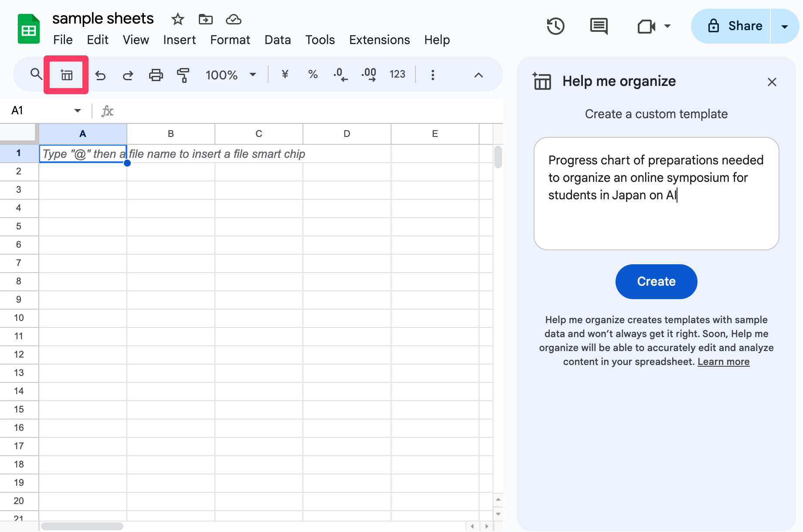Click the redo arrow icon

(128, 75)
